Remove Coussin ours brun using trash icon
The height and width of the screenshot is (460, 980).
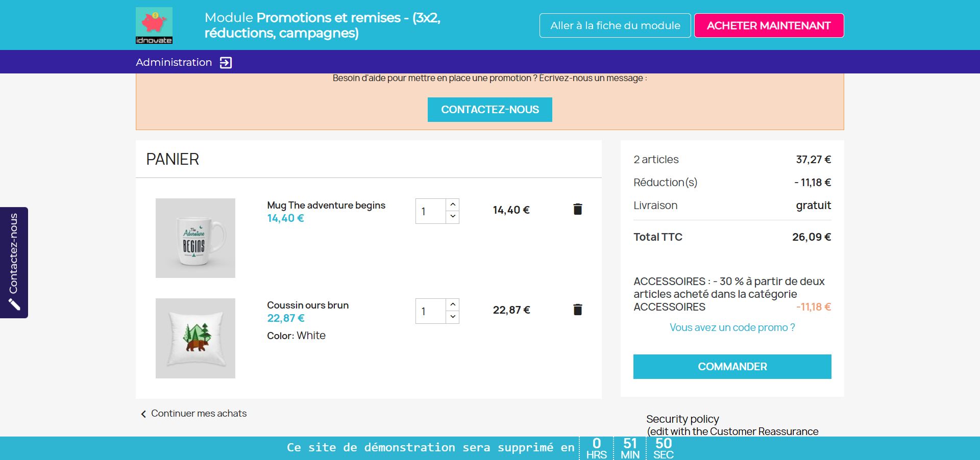click(578, 310)
